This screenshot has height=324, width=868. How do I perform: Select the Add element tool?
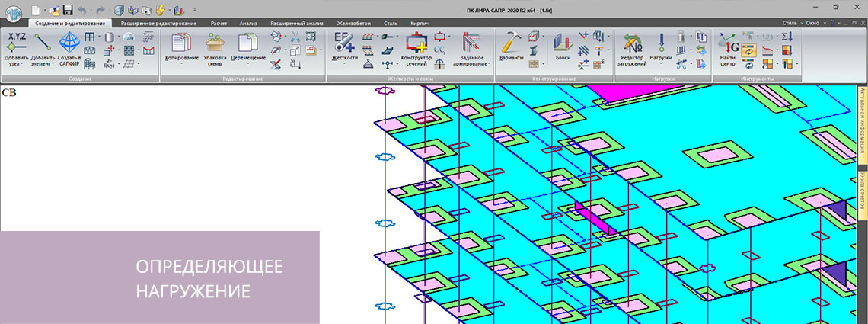click(43, 47)
